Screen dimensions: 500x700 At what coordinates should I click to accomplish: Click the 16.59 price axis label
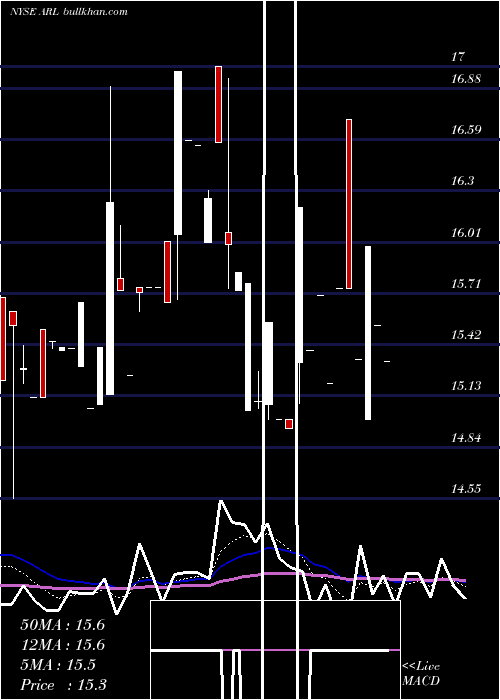466,130
